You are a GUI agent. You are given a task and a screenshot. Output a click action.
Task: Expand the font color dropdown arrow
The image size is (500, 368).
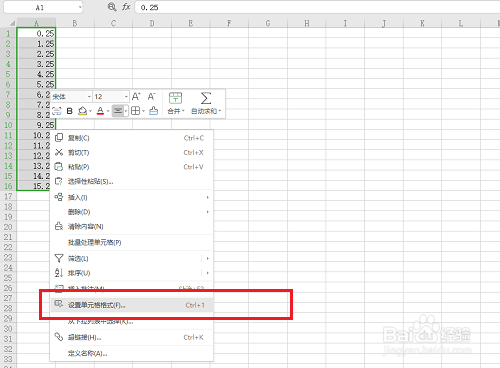108,111
